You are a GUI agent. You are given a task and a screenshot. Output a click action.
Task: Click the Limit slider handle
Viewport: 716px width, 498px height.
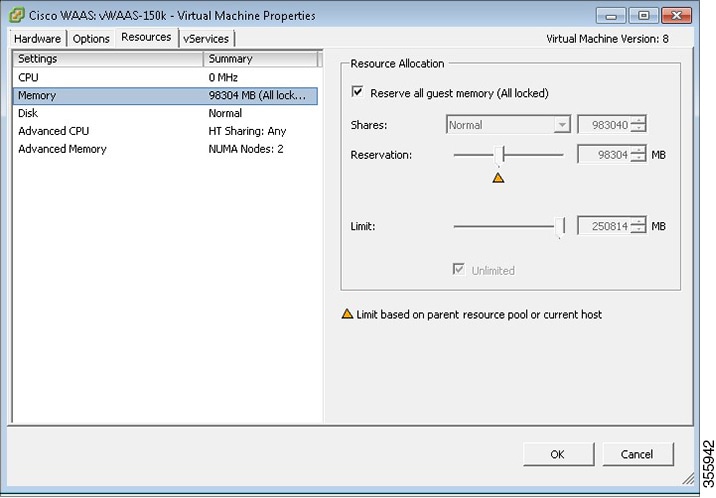pos(559,227)
